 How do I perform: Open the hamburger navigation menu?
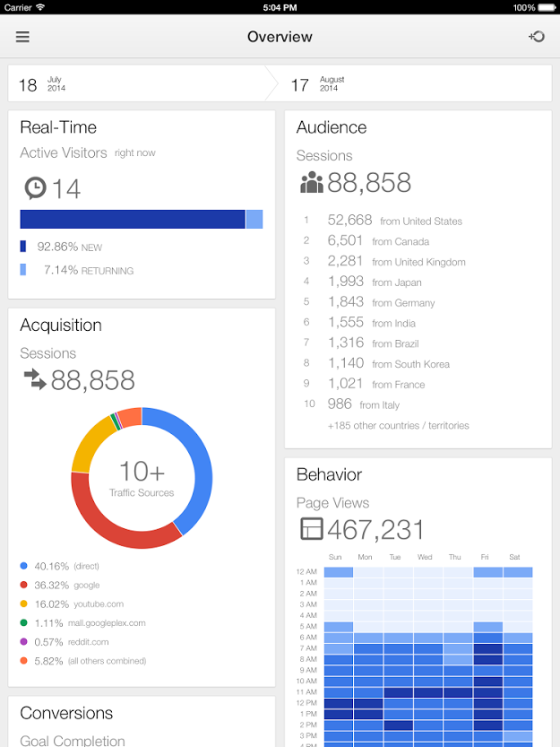coord(22,37)
